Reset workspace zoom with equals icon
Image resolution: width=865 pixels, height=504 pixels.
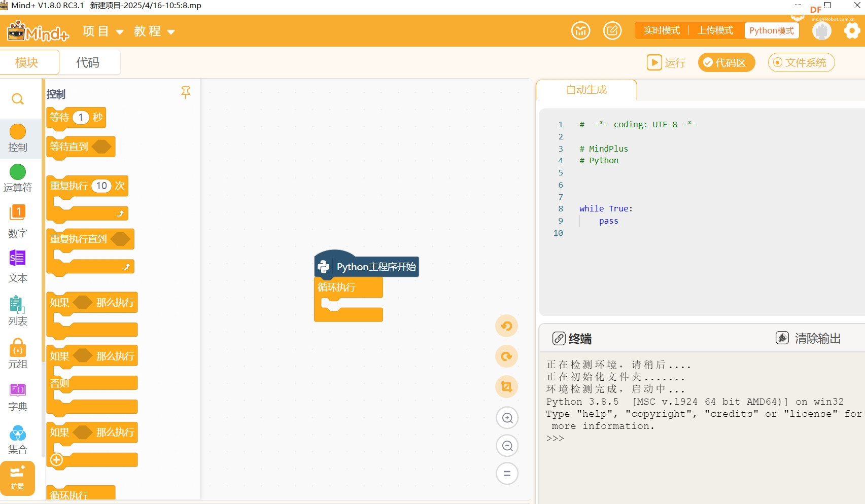click(507, 474)
